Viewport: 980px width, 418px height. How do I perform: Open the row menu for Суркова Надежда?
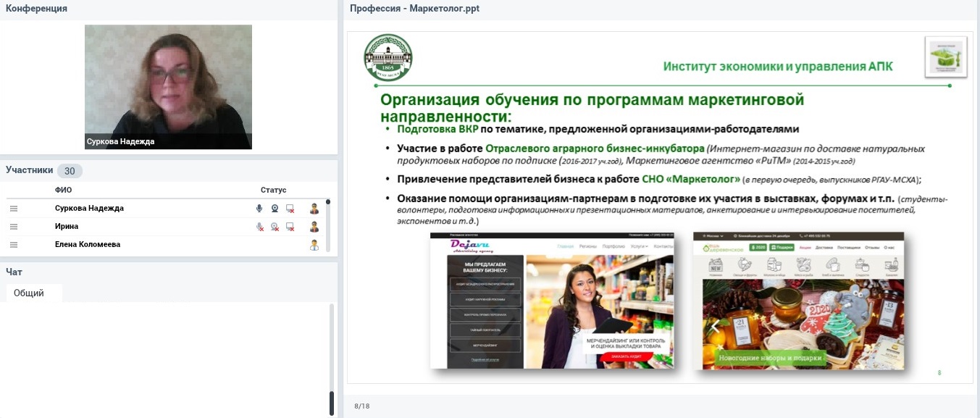tap(12, 209)
